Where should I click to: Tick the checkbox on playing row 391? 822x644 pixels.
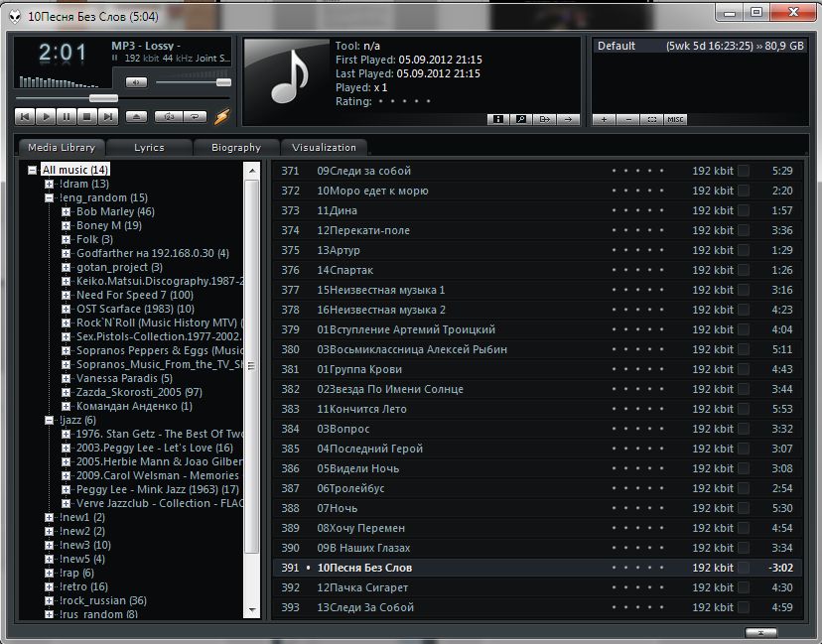point(744,568)
